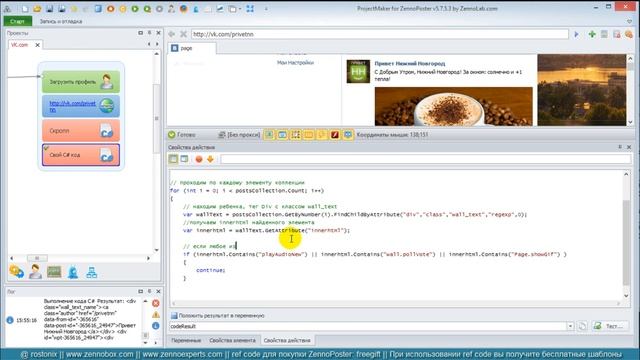Image resolution: width=640 pixels, height=360 pixels.
Task: Add new tab with green plus icon
Action: 592,34
